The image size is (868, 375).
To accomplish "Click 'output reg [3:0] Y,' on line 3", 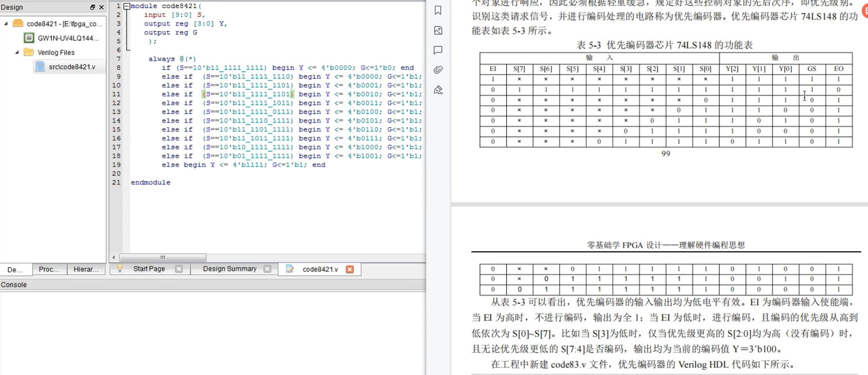I will tap(186, 24).
